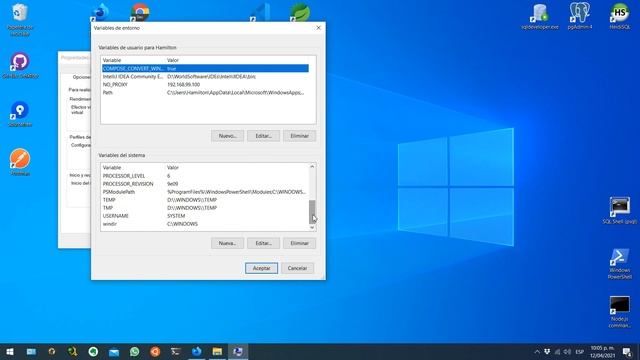Select the USERNAME system variable row
Screen dimensions: 640x360
tap(205, 216)
